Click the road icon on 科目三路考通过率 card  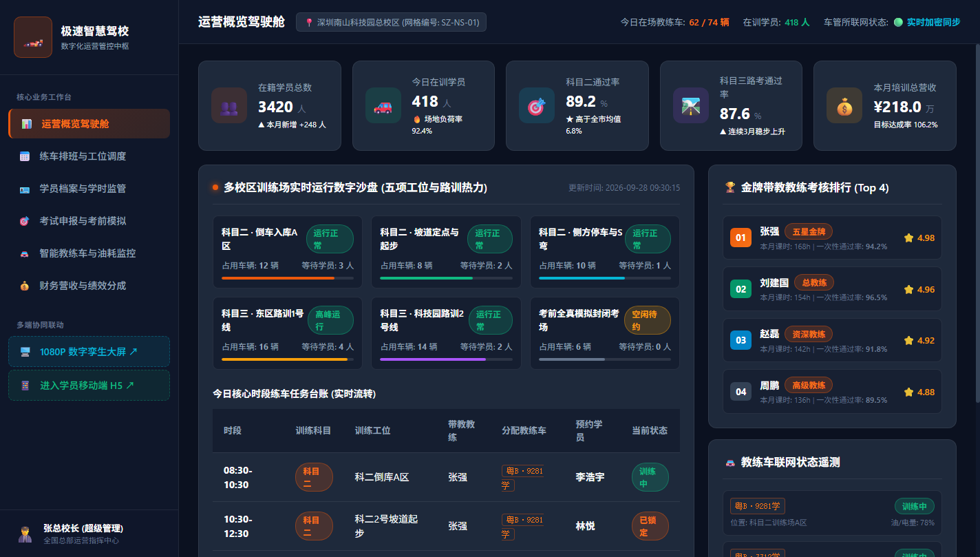[x=691, y=105]
